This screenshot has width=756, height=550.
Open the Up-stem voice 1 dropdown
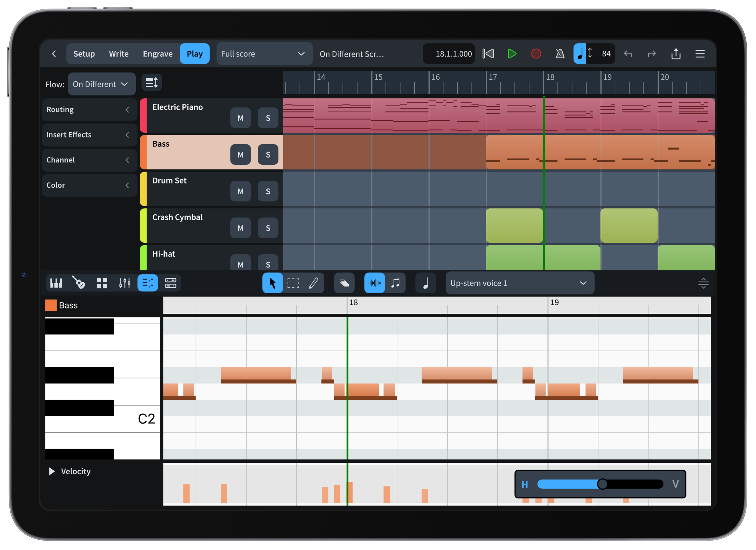(519, 283)
